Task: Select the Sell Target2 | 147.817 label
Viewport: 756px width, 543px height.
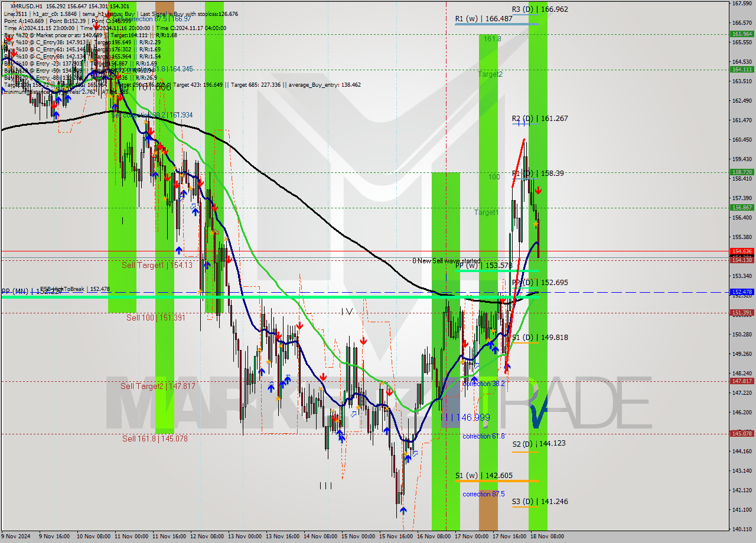Action: (x=158, y=385)
